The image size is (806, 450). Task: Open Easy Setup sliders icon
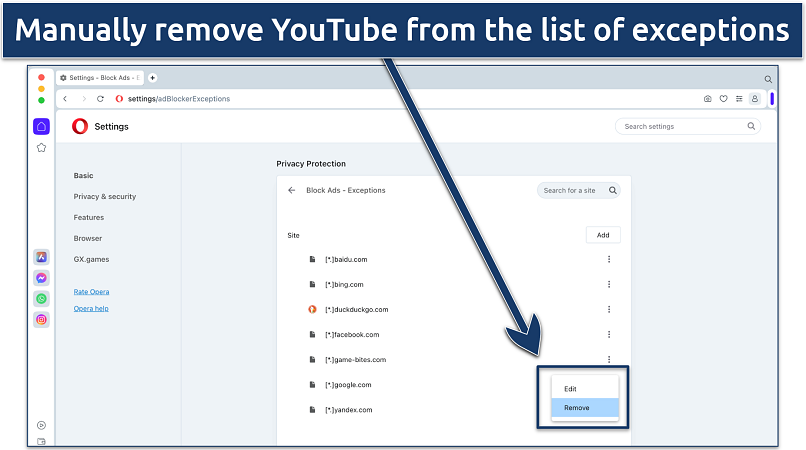coord(739,99)
